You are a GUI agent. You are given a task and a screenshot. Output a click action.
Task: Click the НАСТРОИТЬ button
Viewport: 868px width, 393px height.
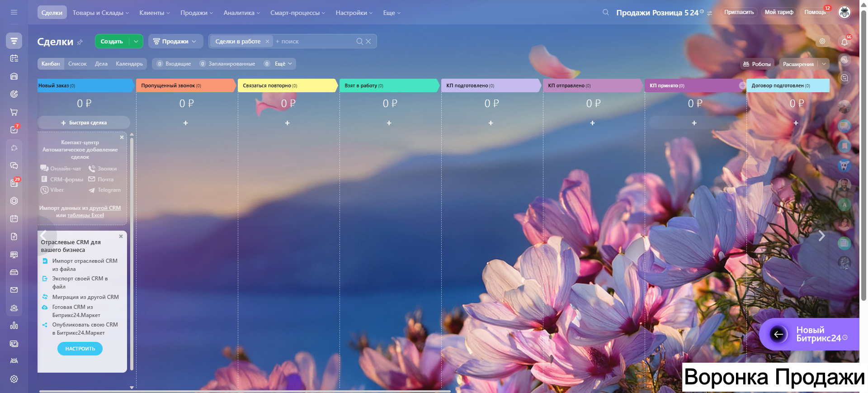click(x=80, y=349)
